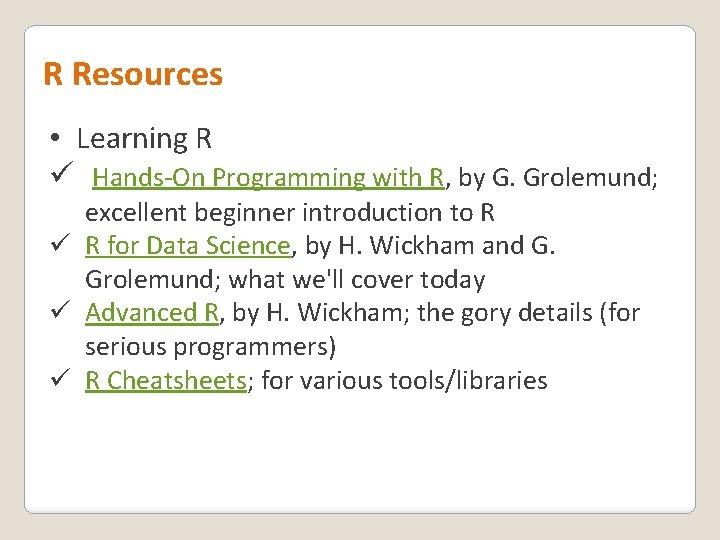Click the line 'excellent beginner introduction to R'
This screenshot has height=540, width=720.
(x=290, y=213)
